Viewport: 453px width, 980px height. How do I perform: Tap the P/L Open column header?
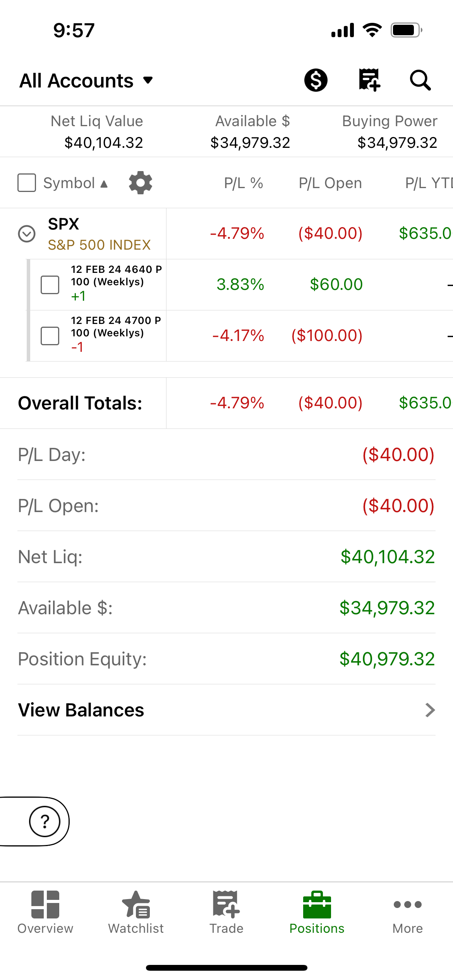[x=330, y=183]
